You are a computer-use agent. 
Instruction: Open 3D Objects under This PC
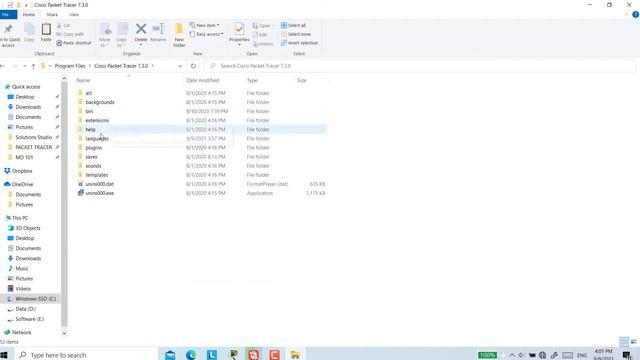tap(28, 228)
